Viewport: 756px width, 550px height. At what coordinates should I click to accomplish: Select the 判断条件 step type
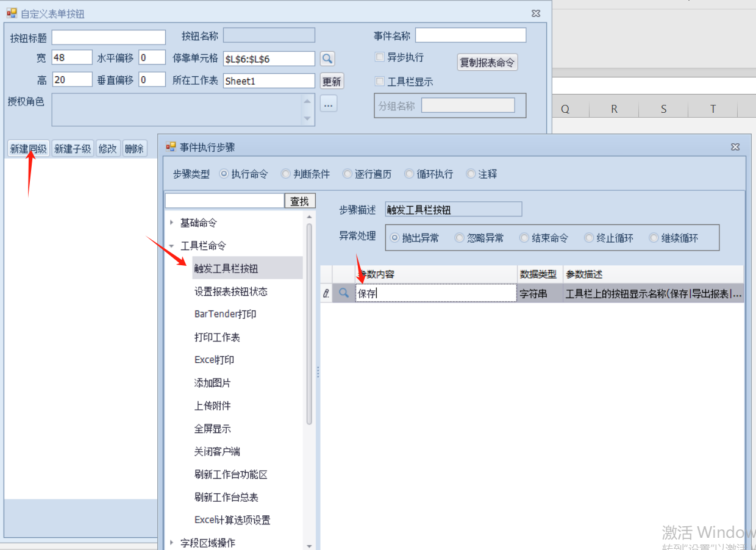pyautogui.click(x=285, y=174)
